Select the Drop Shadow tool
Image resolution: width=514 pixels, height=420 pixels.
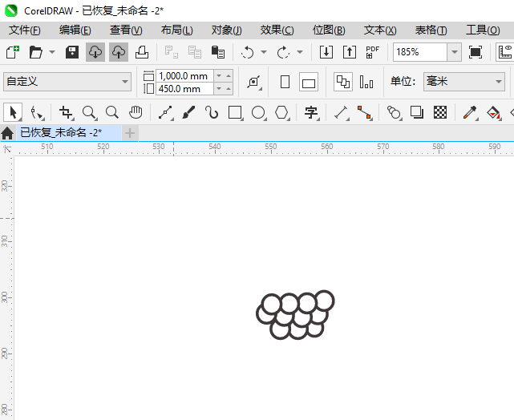click(417, 112)
